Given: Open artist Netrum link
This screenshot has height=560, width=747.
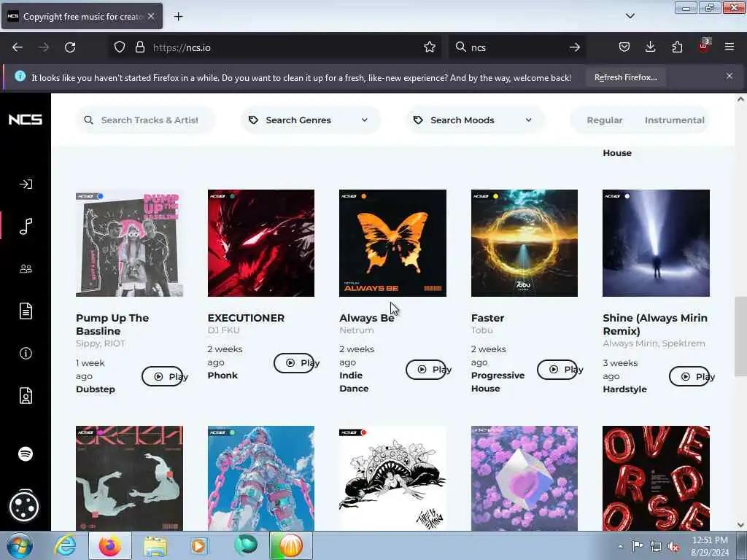Looking at the screenshot, I should [x=356, y=330].
